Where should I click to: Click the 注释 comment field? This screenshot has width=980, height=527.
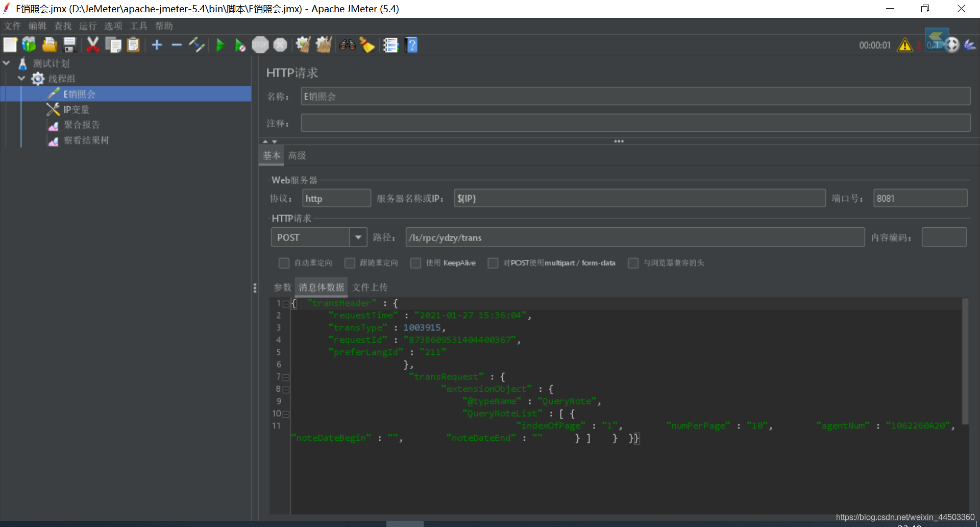pos(635,123)
